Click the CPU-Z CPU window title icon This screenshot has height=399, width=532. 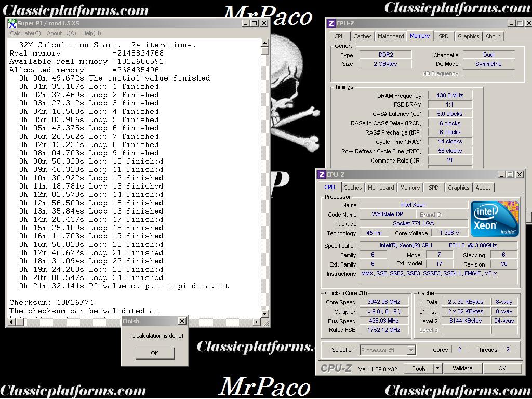coord(321,175)
